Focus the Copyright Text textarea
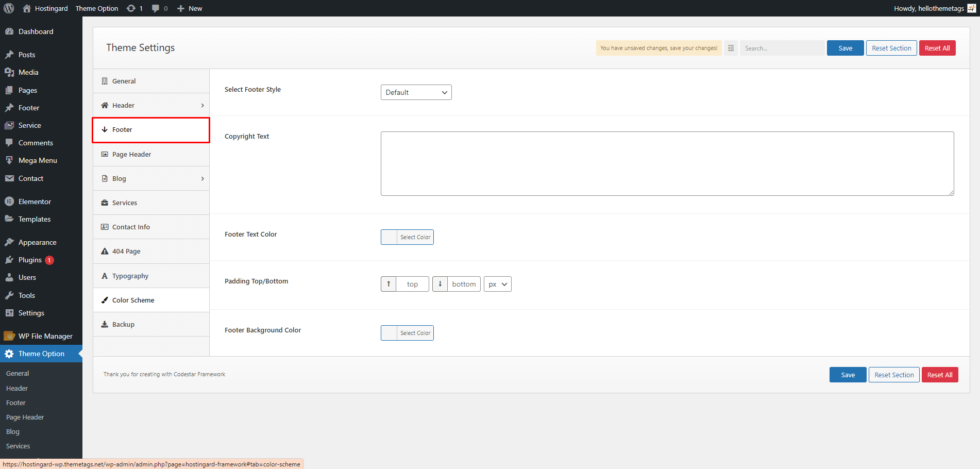This screenshot has height=469, width=980. point(667,163)
